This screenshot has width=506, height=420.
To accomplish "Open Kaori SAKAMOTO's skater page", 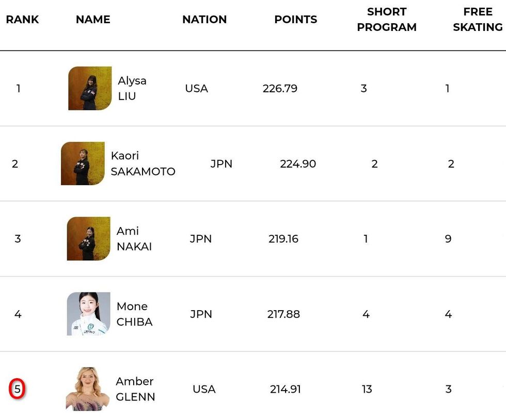I will pos(143,164).
